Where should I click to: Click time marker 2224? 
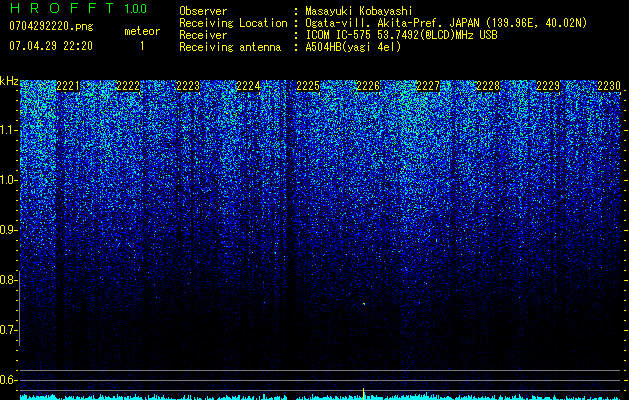click(248, 86)
